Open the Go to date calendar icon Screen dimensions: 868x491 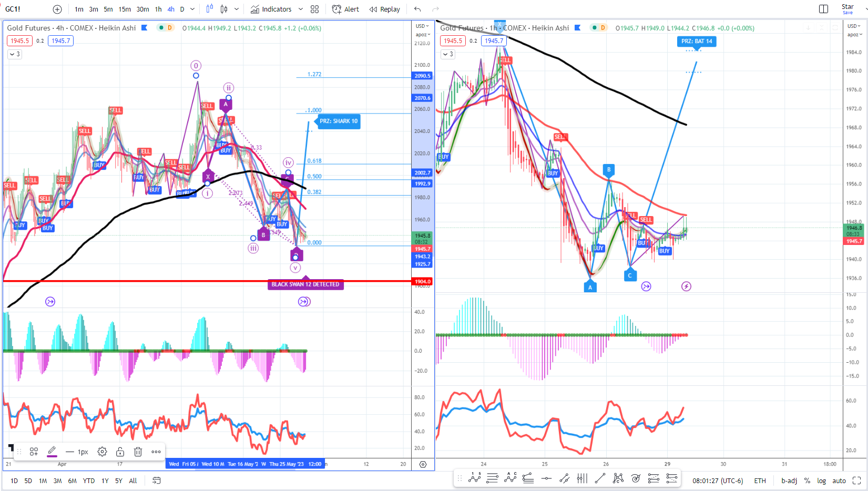coord(156,480)
